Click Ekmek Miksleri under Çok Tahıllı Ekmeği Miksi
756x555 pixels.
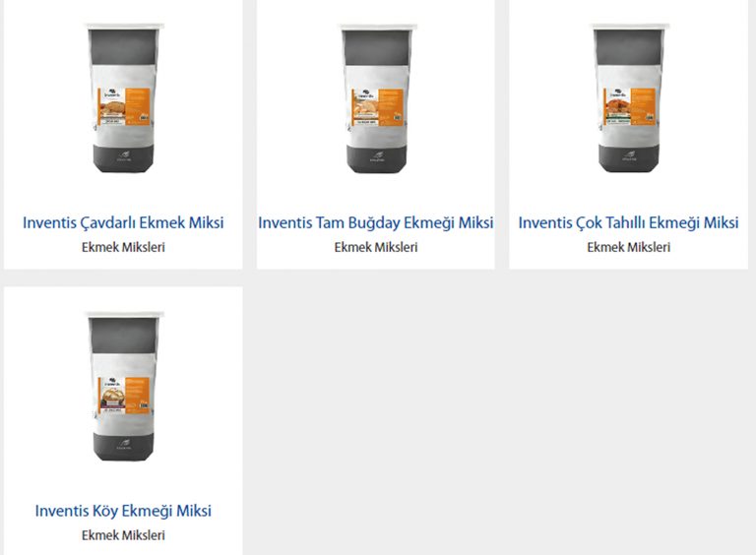[629, 247]
